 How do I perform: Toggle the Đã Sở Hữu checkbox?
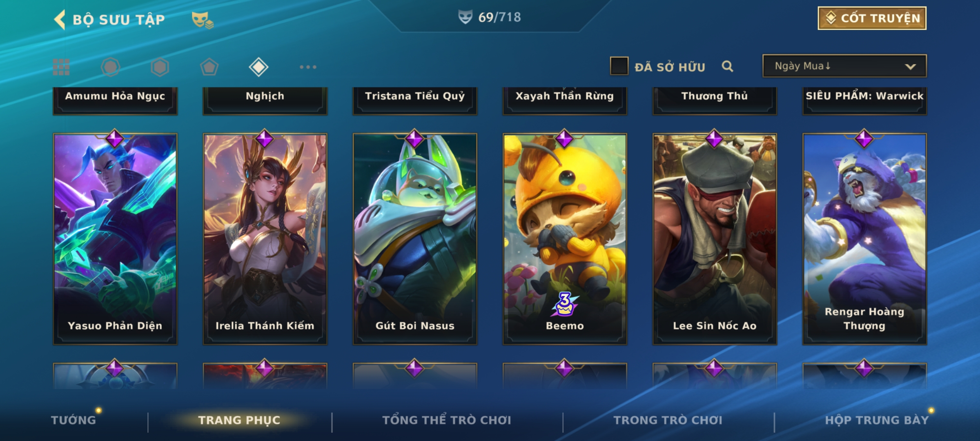619,66
